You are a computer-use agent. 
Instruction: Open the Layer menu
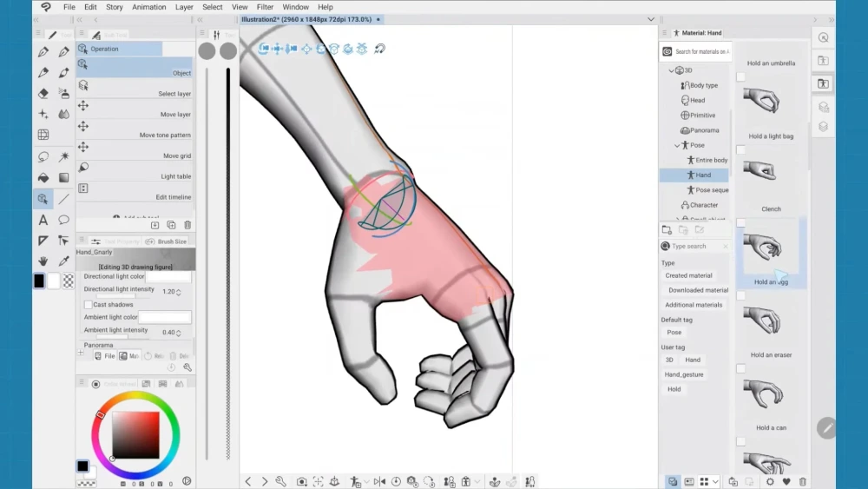184,7
